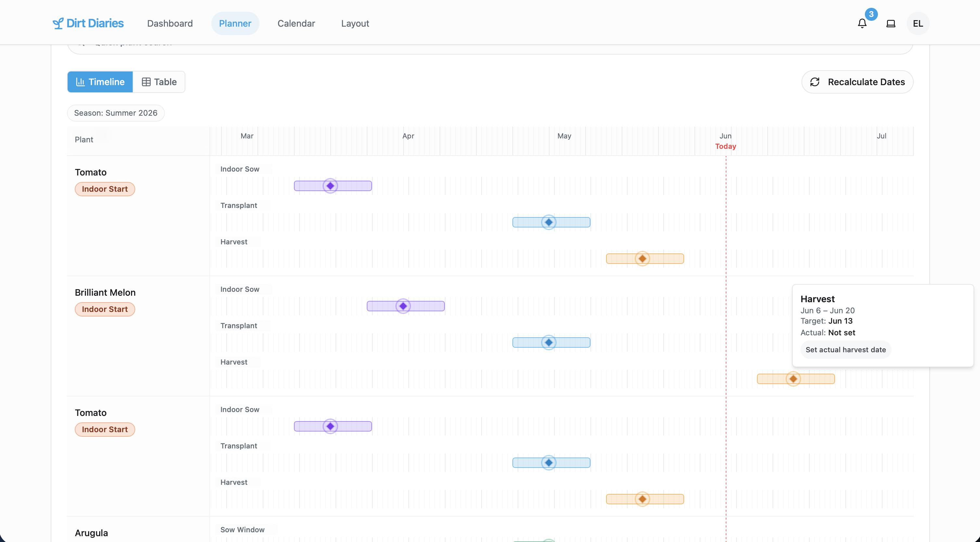
Task: Click Arugula's Sow Window label
Action: 242,530
